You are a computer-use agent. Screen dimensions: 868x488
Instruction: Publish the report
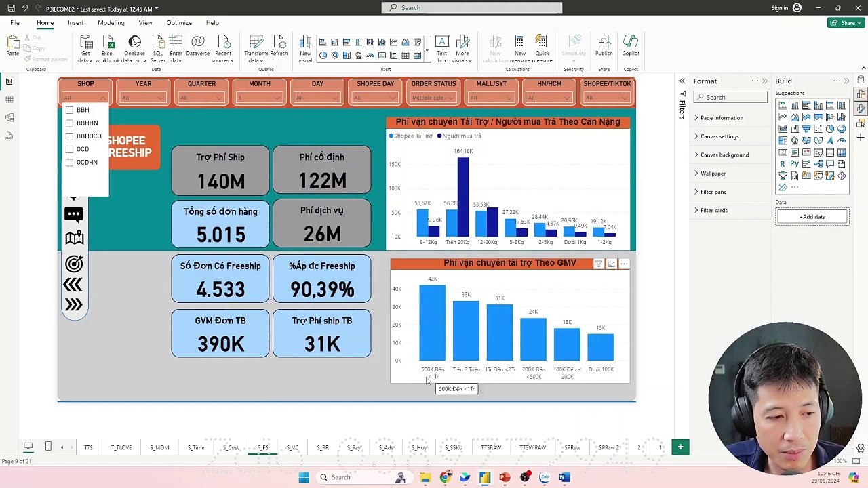pyautogui.click(x=604, y=46)
